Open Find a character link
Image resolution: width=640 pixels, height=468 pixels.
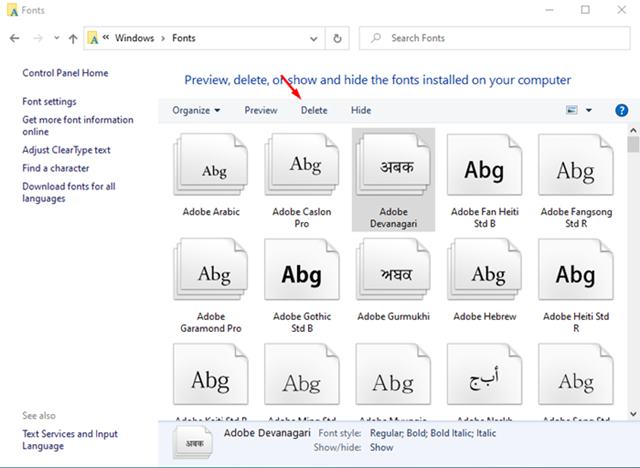[56, 168]
